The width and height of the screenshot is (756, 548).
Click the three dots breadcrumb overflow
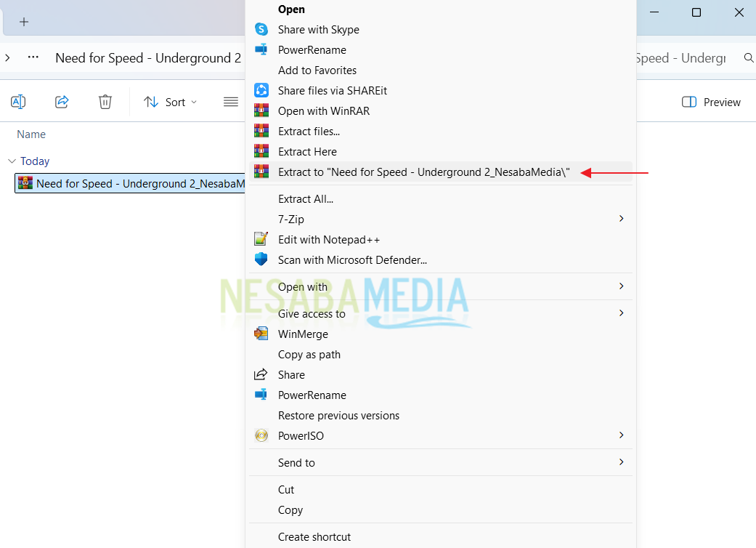(33, 57)
